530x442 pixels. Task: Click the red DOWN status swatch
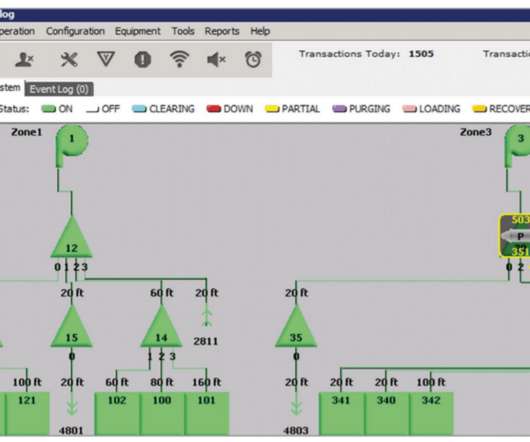click(214, 109)
